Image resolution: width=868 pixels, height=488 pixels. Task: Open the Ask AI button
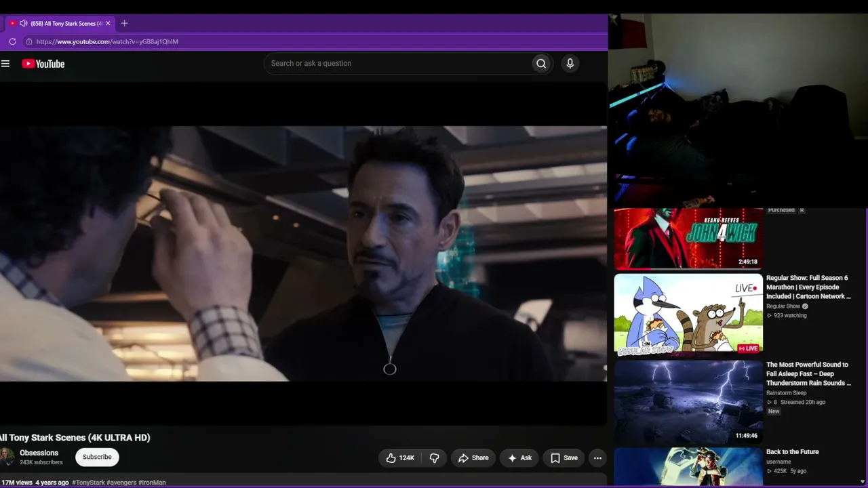coord(519,458)
